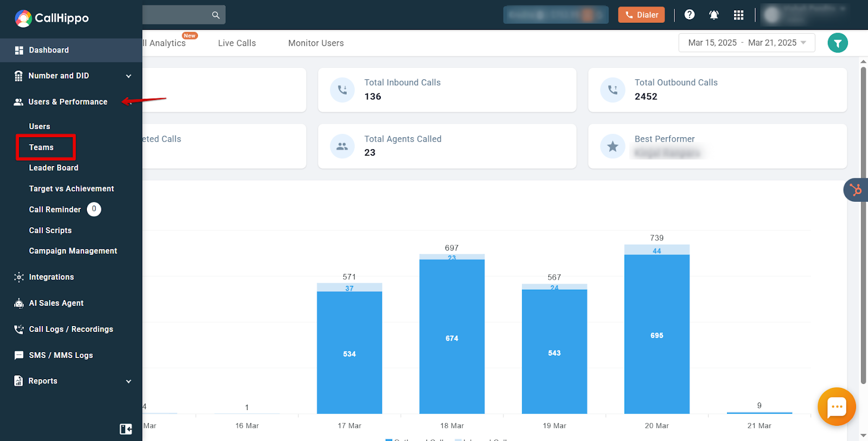Open the help question mark icon

click(x=690, y=15)
